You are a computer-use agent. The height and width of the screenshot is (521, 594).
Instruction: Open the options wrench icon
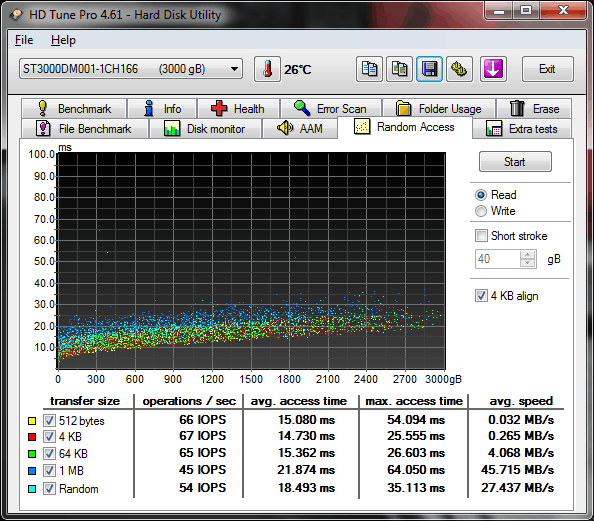click(x=459, y=69)
